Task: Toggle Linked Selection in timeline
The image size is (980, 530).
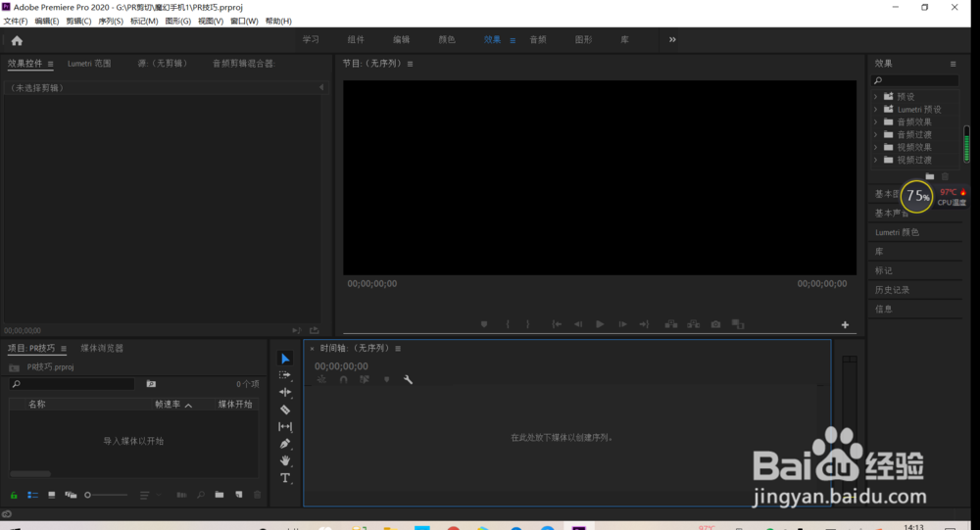Action: click(365, 379)
